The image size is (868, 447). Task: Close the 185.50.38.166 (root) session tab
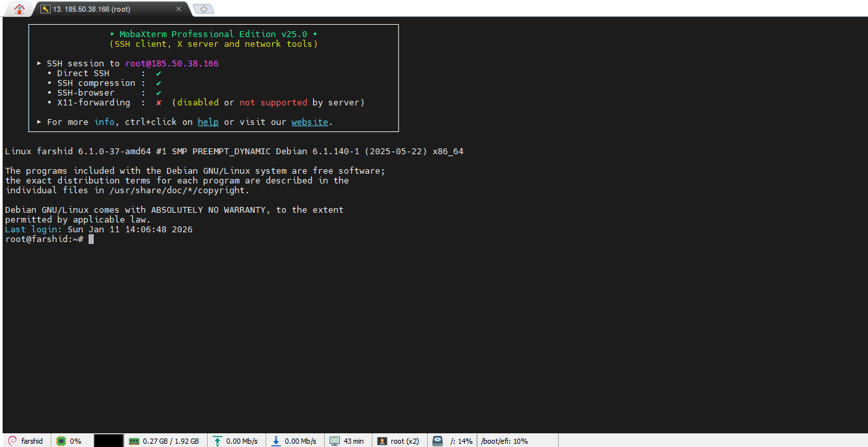pyautogui.click(x=178, y=9)
